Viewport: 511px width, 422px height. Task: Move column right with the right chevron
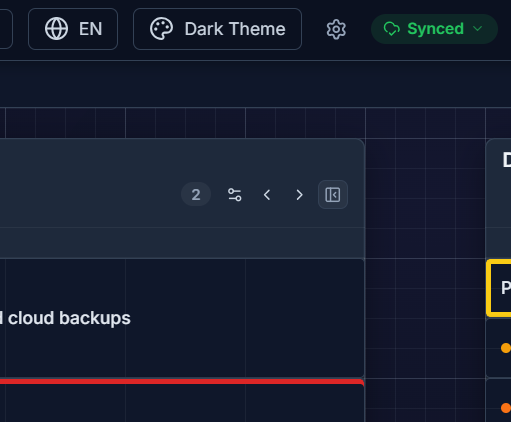pos(299,195)
